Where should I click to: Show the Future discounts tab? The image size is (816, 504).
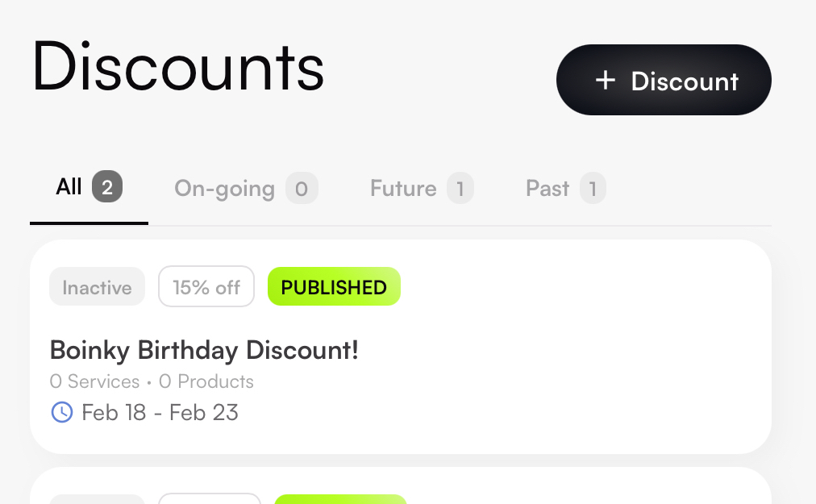403,189
